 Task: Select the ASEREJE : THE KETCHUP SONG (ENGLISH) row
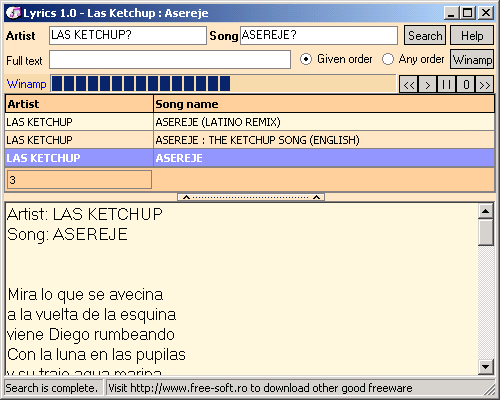(250, 140)
